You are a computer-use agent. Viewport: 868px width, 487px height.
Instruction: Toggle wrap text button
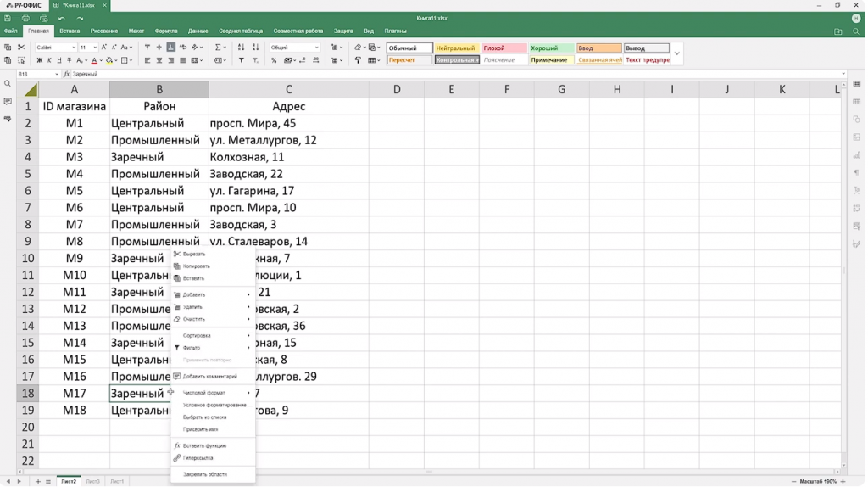pyautogui.click(x=183, y=48)
